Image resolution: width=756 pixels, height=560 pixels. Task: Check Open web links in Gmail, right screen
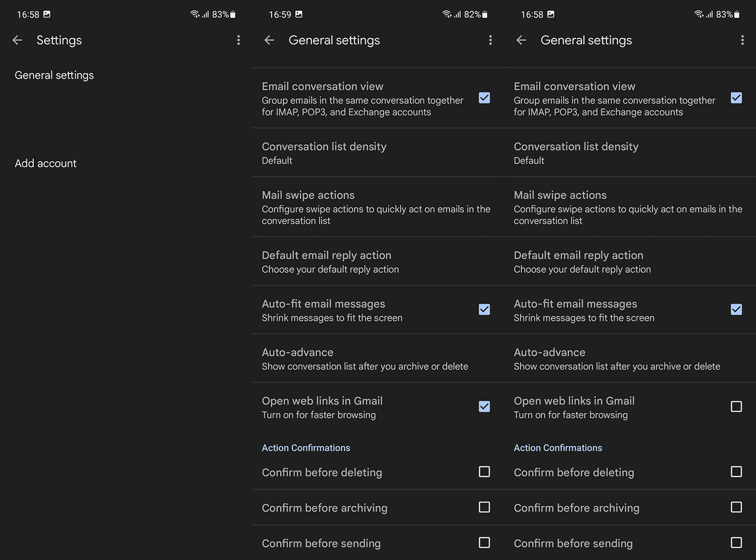(x=736, y=407)
